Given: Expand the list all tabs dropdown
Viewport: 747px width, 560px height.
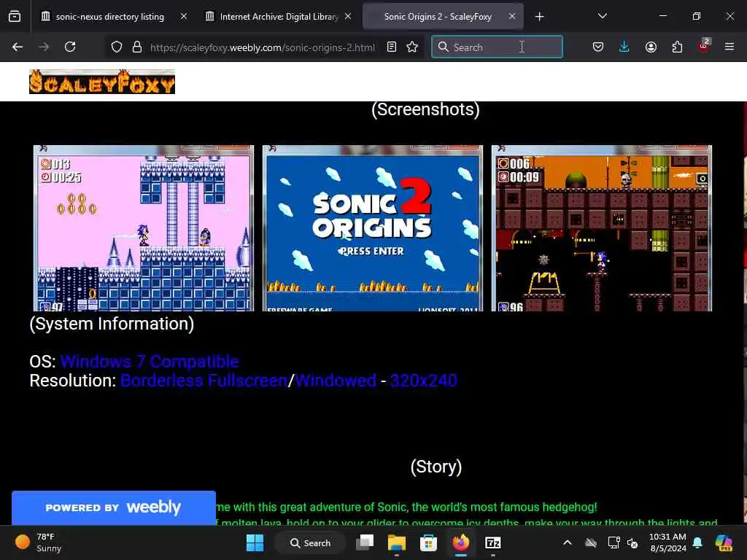Looking at the screenshot, I should [x=602, y=16].
